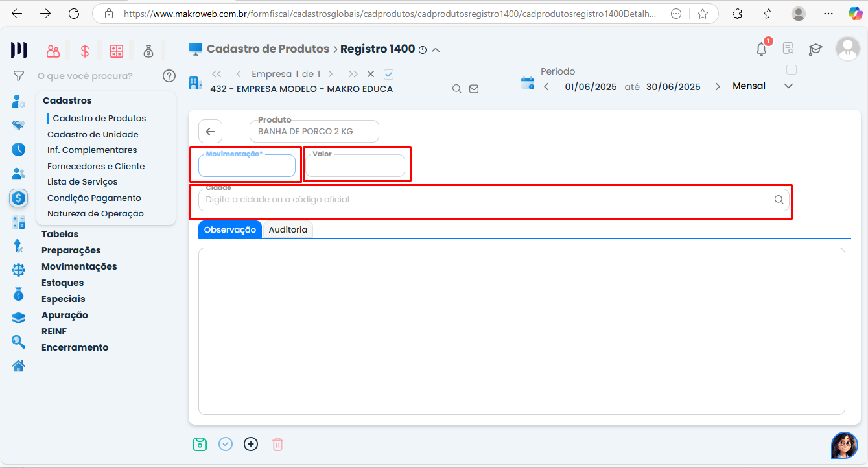Clear the company selection with X

tap(371, 74)
